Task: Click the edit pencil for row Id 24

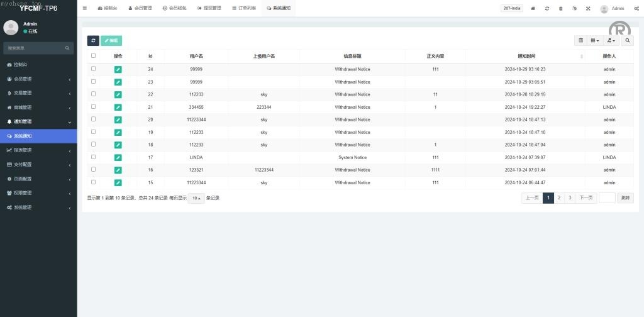Action: (118, 69)
